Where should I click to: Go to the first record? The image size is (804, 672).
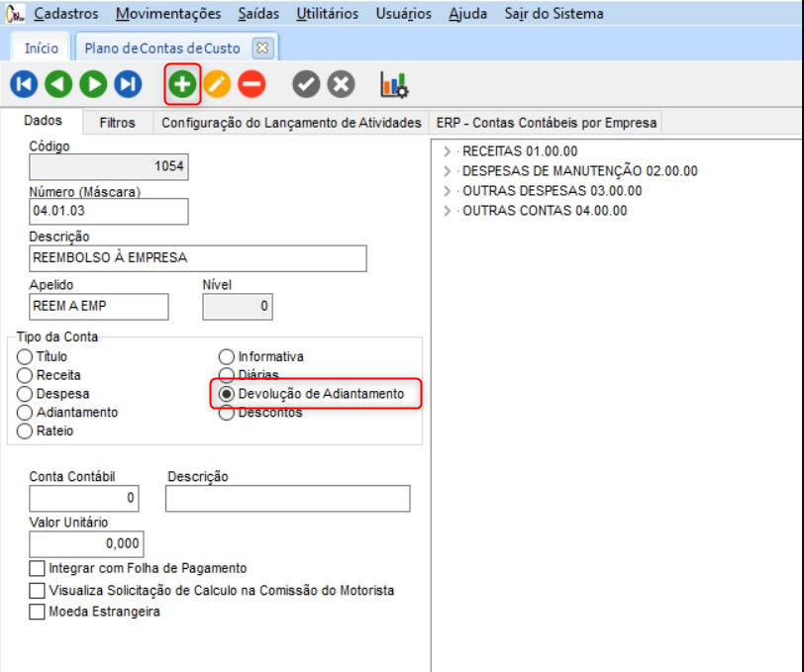click(24, 85)
